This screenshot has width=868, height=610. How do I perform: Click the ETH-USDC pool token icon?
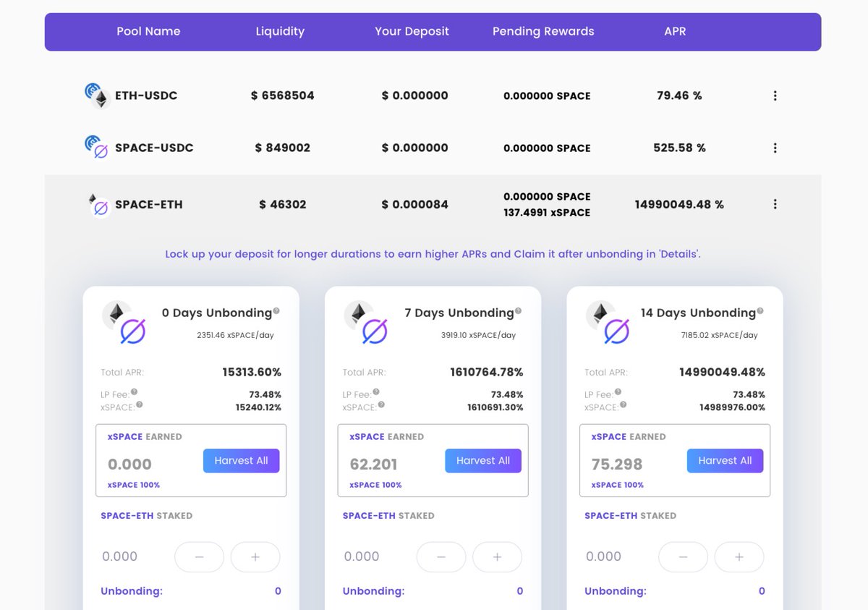96,96
